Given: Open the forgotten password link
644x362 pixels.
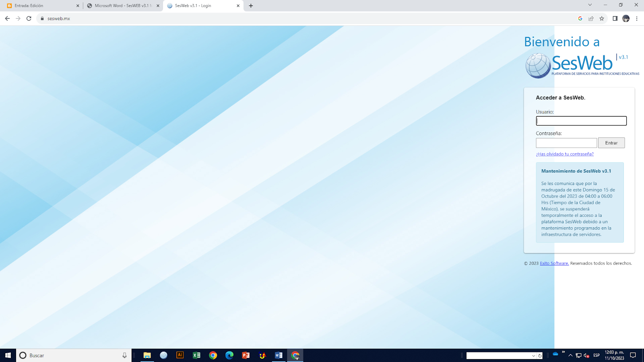Looking at the screenshot, I should [x=565, y=154].
